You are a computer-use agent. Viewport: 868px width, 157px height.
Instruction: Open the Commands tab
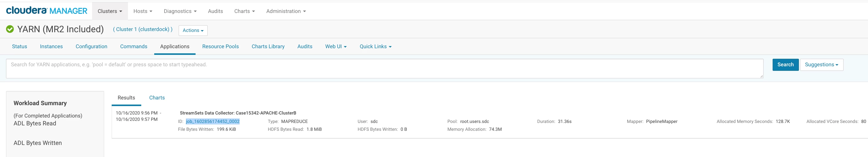[x=134, y=46]
